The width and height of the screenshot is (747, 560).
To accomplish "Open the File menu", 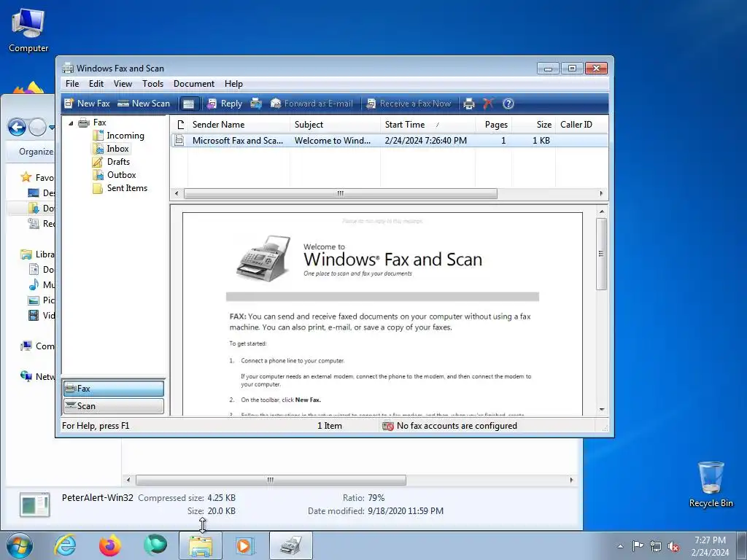I will (x=72, y=84).
